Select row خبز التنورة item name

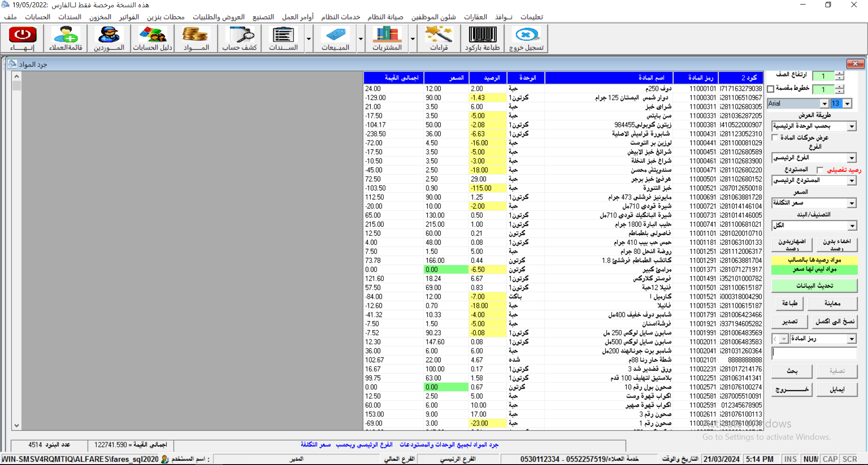pyautogui.click(x=609, y=188)
